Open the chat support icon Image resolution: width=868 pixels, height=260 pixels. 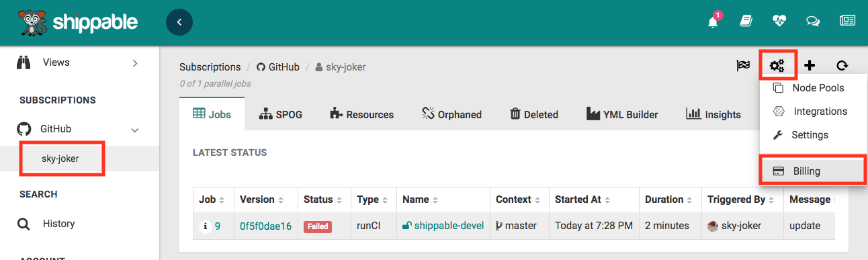click(x=813, y=21)
